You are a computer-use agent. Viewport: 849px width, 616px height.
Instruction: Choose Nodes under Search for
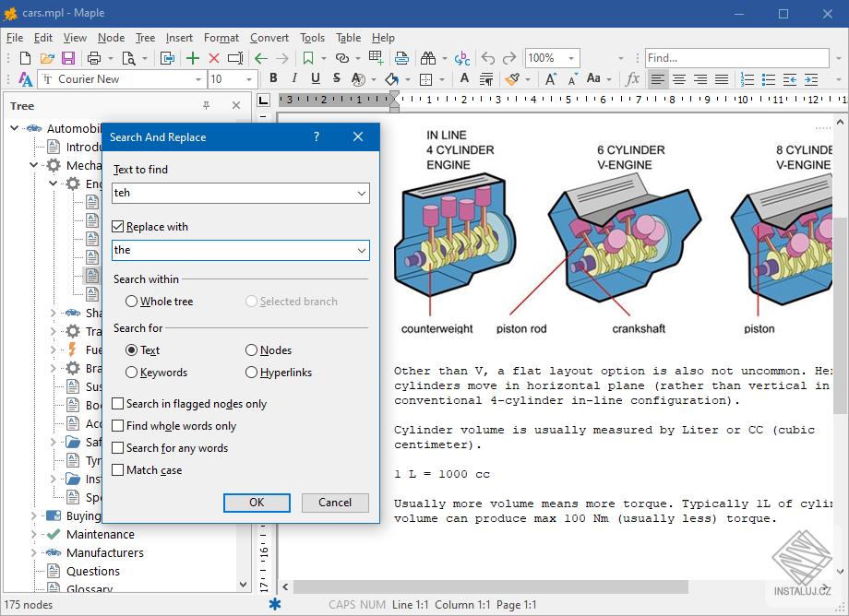(x=251, y=350)
